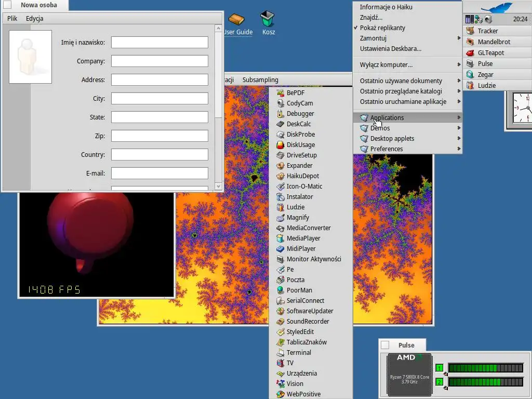
Task: Launch MediaPlayer
Action: pyautogui.click(x=311, y=238)
